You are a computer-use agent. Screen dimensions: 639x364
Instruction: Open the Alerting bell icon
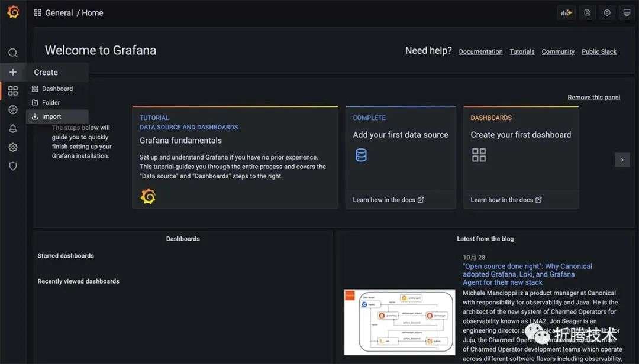[13, 129]
